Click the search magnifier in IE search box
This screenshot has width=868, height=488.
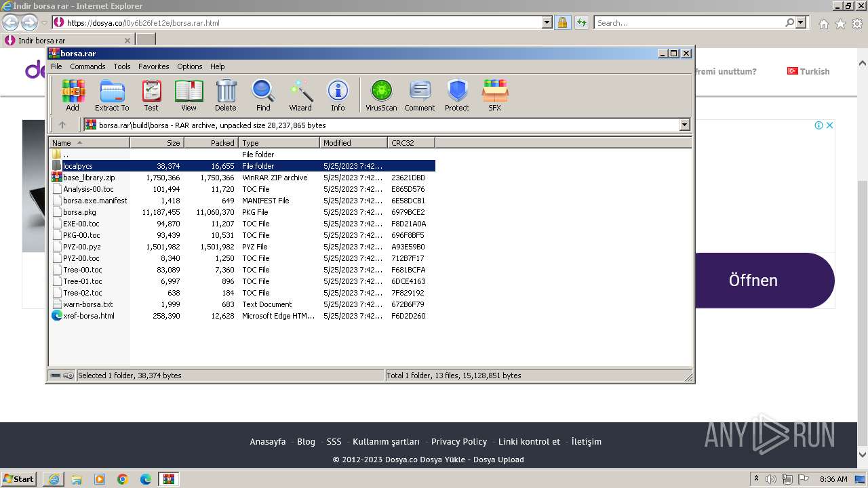tap(789, 22)
